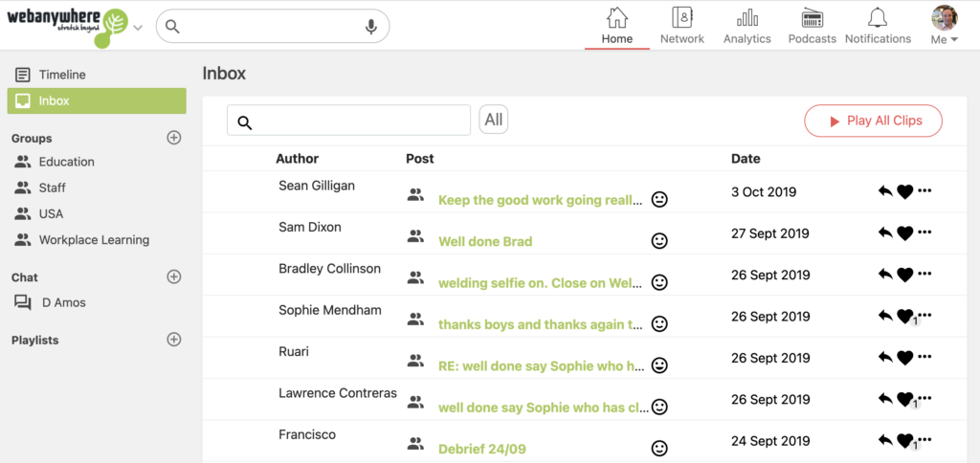Like Bradley Collinson's post with heart

(904, 275)
